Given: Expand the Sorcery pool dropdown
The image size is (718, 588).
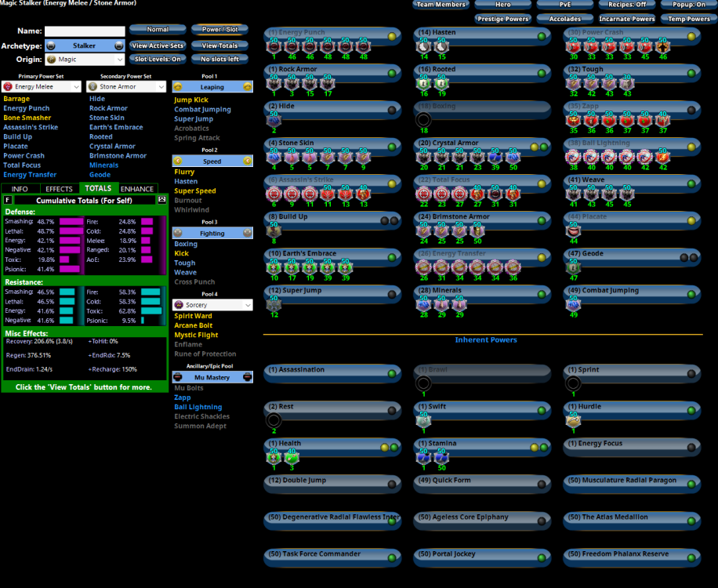Looking at the screenshot, I should click(212, 305).
